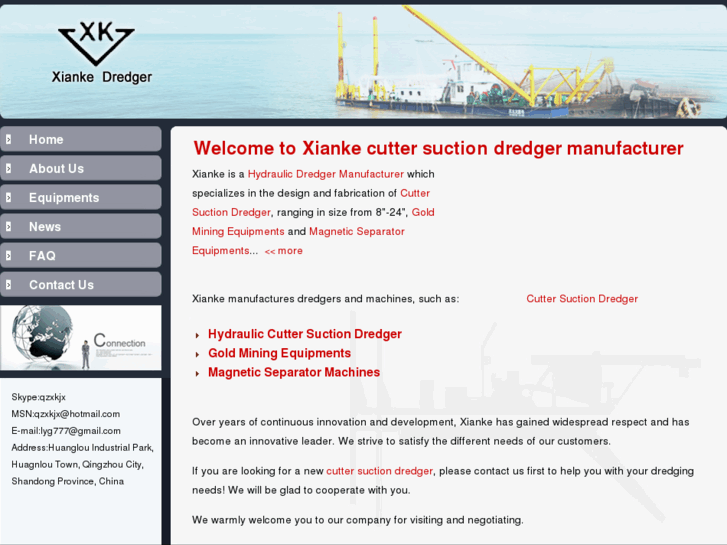Click the arrow icon beside News
This screenshot has width=727, height=545.
(8, 226)
